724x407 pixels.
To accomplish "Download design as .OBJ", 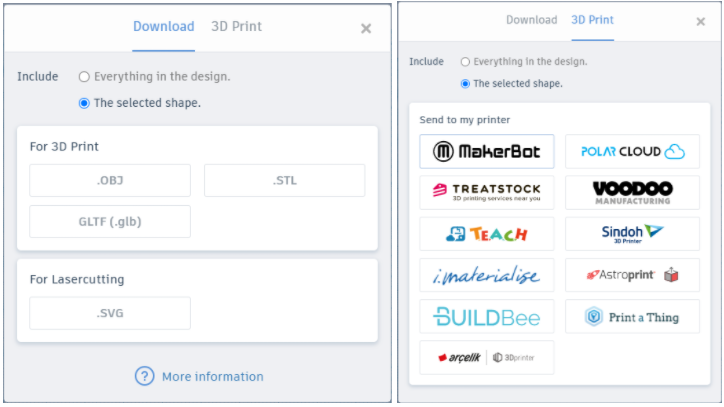I will [x=110, y=180].
